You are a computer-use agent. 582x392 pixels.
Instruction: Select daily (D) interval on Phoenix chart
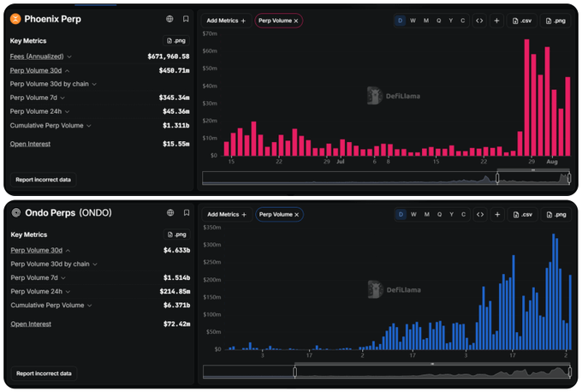coord(401,21)
